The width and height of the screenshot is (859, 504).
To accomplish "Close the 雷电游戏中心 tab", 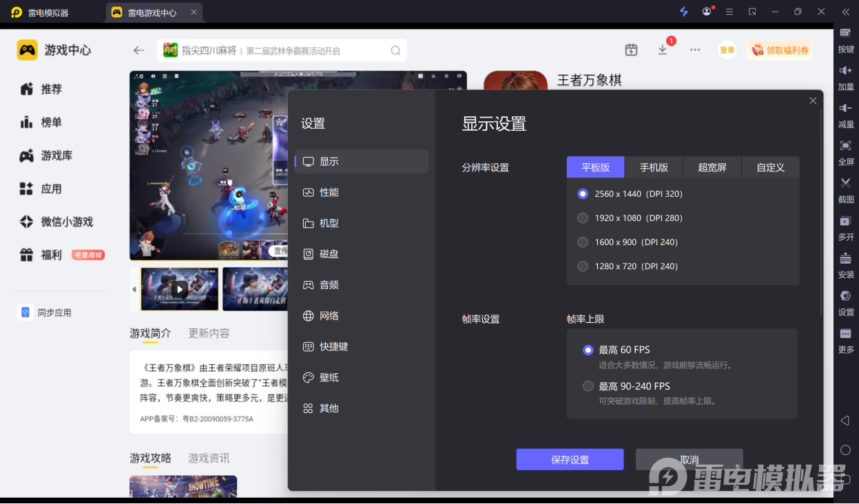I will click(x=194, y=12).
